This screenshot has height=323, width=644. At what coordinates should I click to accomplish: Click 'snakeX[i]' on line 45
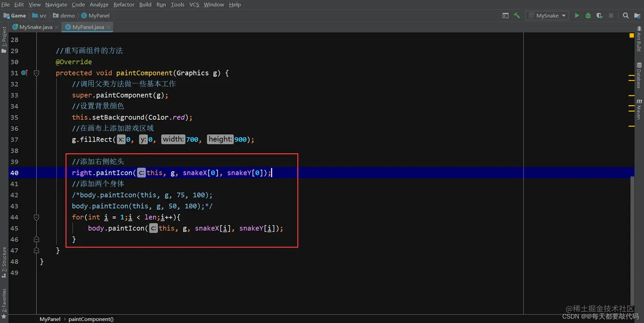(x=213, y=228)
